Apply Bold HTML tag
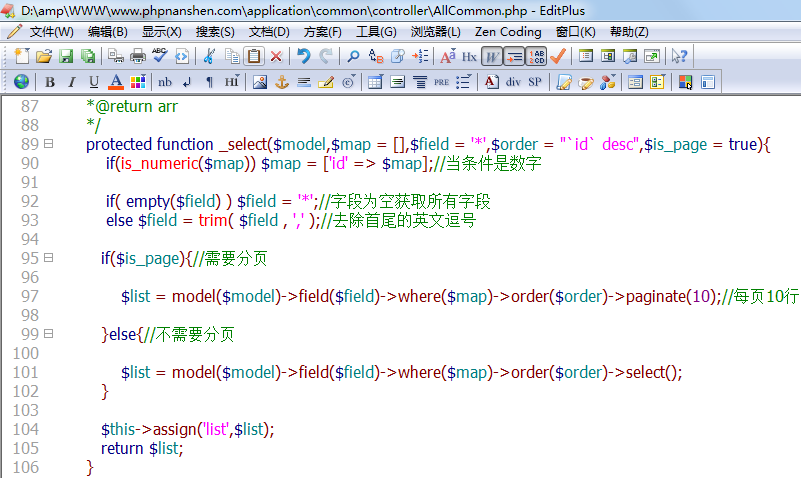The image size is (801, 478). click(50, 82)
